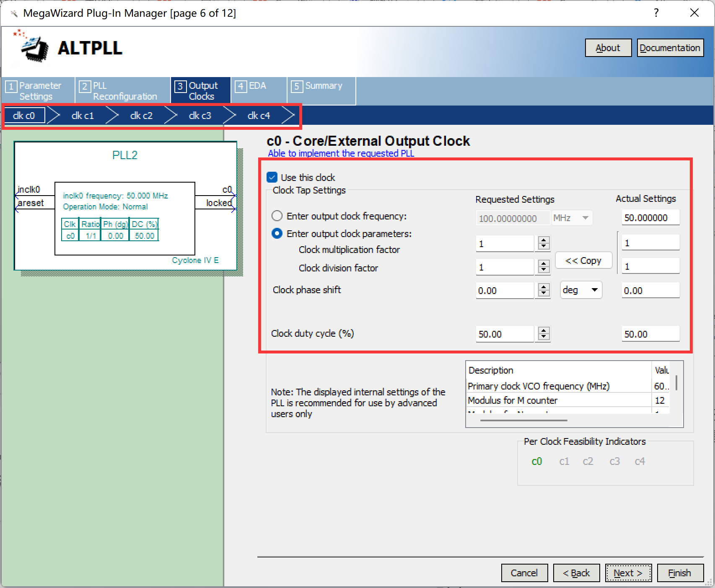Click the clock duty cycle spinner
The width and height of the screenshot is (715, 588).
544,333
